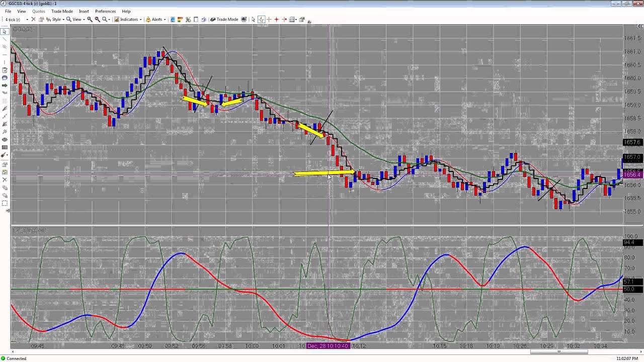Open the Quotes menu
The width and height of the screenshot is (644, 362).
pyautogui.click(x=39, y=11)
